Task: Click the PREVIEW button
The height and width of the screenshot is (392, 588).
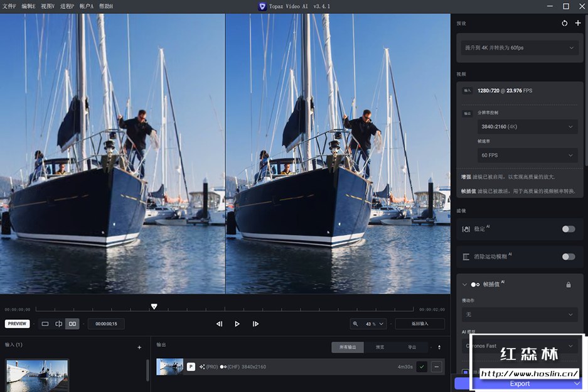Action: [17, 324]
